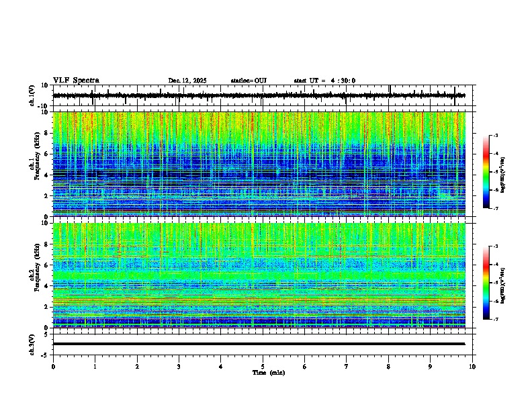Click tick label 2 on the Time axis

click(137, 367)
